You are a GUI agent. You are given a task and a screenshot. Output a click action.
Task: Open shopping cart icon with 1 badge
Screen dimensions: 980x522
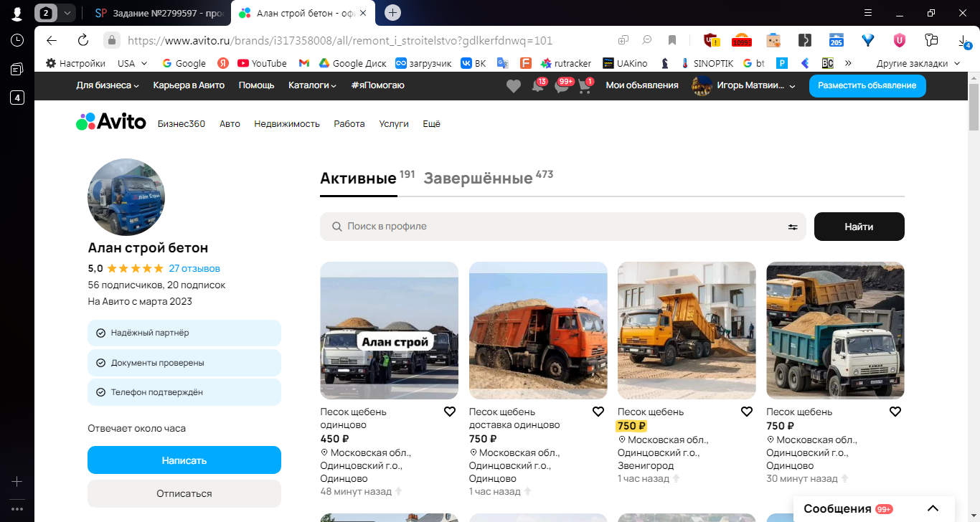[x=585, y=86]
